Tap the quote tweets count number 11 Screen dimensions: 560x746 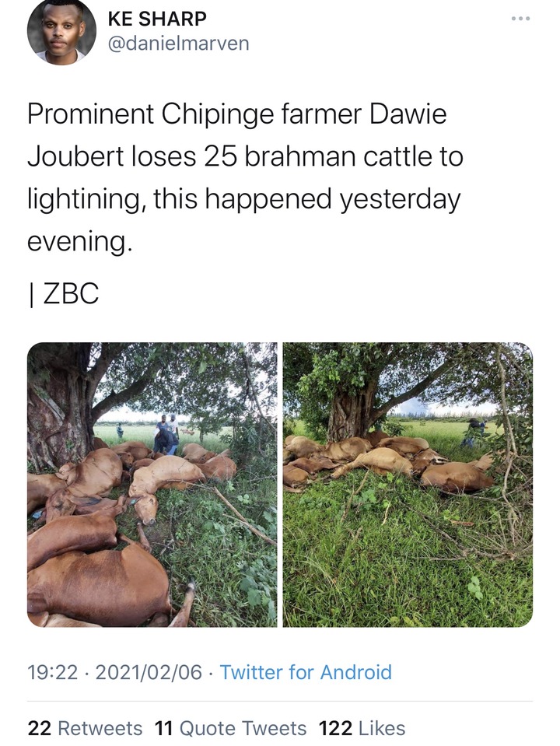164,728
